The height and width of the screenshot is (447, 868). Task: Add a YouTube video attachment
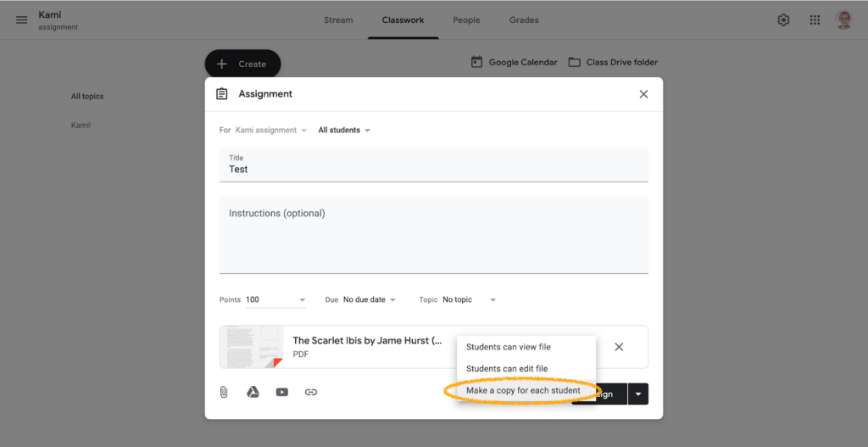pos(281,392)
